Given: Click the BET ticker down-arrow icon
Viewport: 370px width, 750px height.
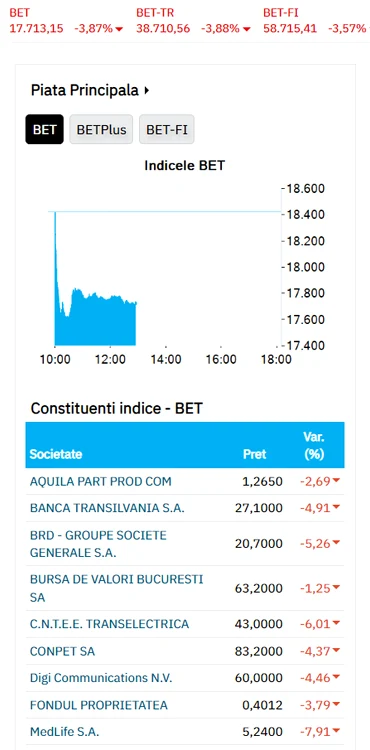Looking at the screenshot, I should click(x=119, y=29).
